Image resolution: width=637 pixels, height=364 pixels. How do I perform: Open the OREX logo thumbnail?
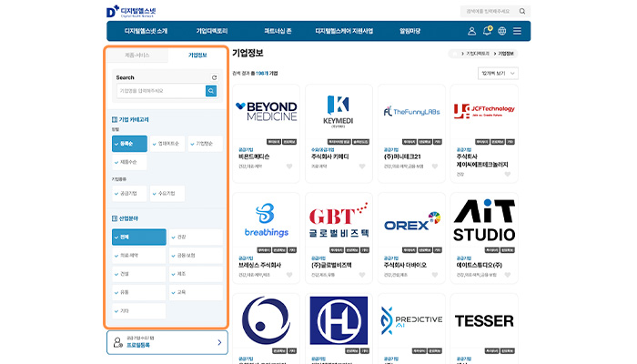pos(411,220)
